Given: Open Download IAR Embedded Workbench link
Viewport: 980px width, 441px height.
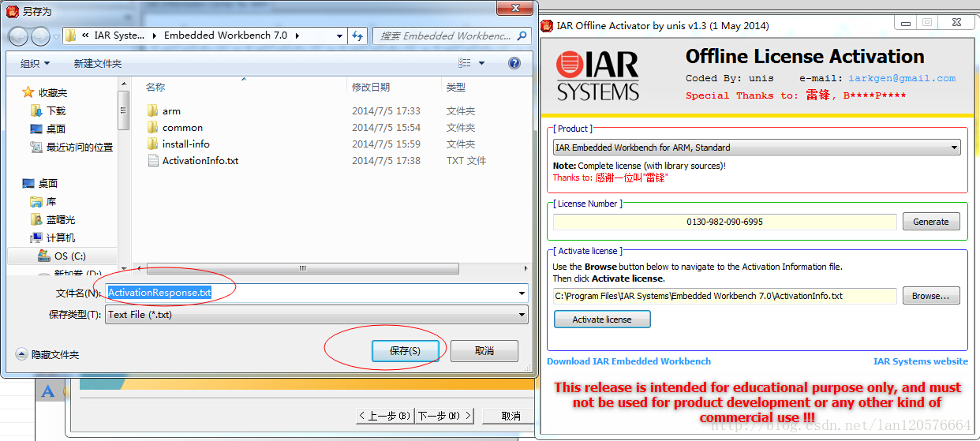Looking at the screenshot, I should pyautogui.click(x=629, y=361).
